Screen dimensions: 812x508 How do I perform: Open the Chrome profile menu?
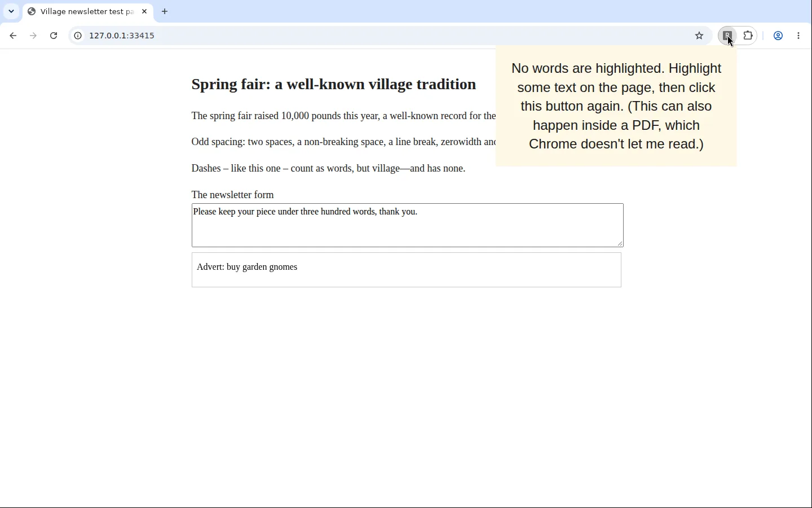pos(779,36)
